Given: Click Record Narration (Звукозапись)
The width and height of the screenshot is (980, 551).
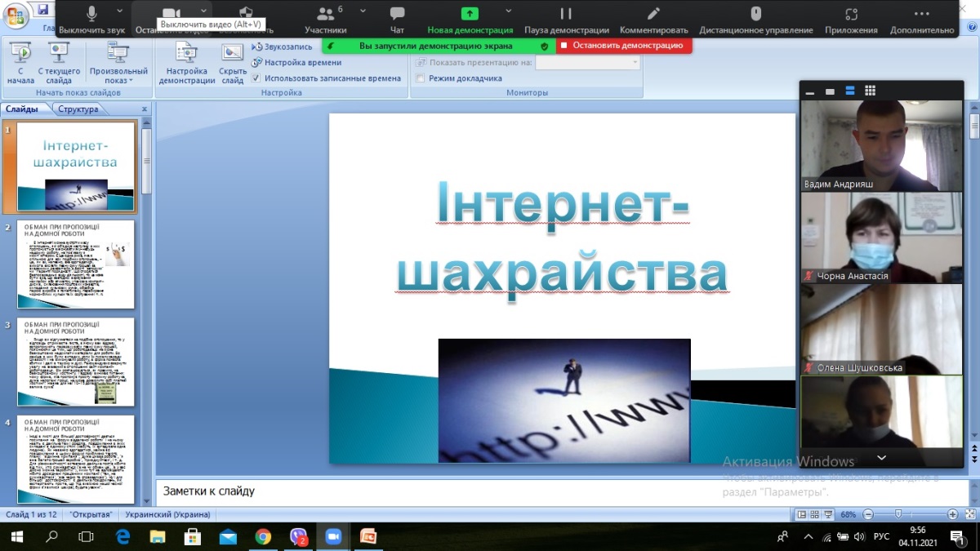Looking at the screenshot, I should [x=283, y=47].
